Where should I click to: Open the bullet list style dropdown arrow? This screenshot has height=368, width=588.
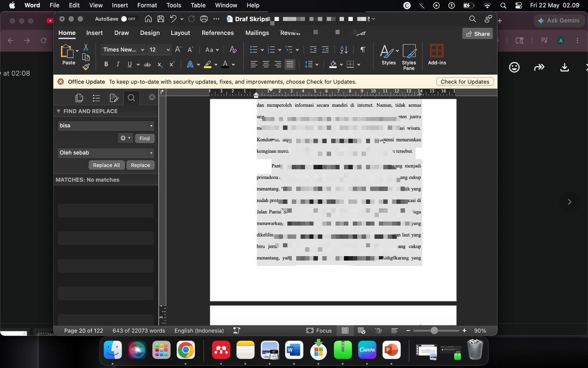coord(262,50)
